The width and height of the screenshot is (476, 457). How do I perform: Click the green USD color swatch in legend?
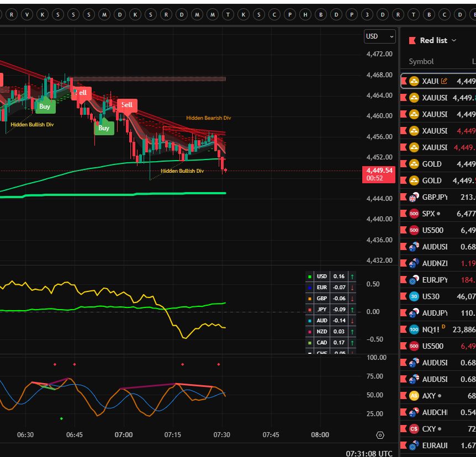[310, 277]
